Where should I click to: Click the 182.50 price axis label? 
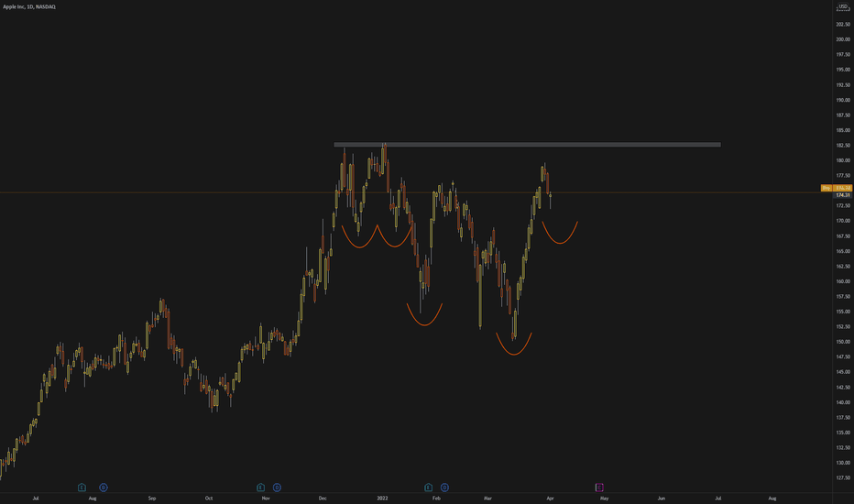(x=843, y=146)
